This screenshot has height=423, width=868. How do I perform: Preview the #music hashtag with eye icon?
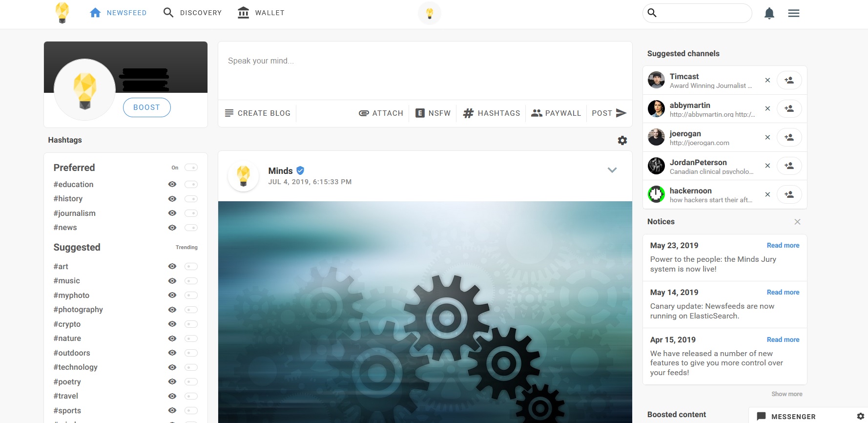click(x=172, y=281)
